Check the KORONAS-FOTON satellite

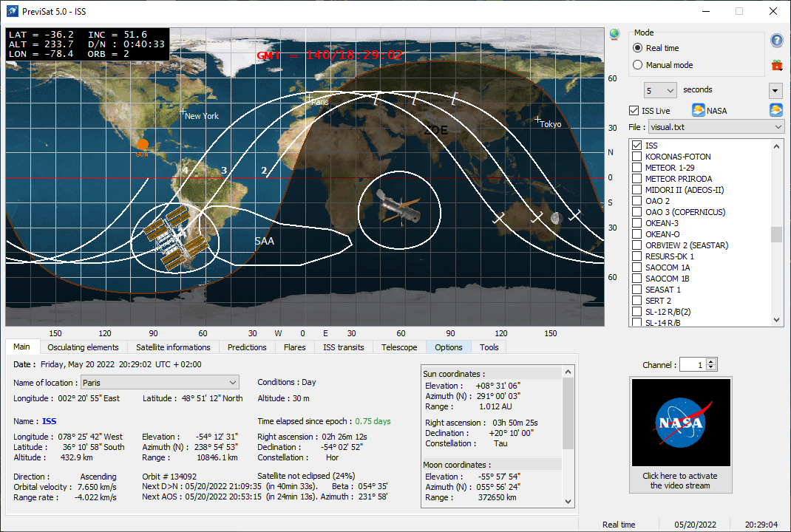pyautogui.click(x=636, y=157)
